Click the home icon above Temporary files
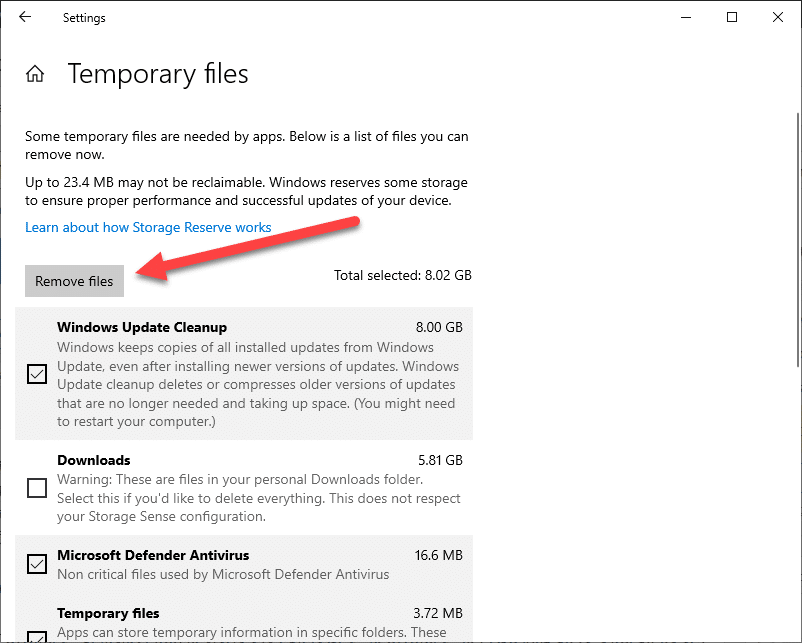This screenshot has width=802, height=643. (x=35, y=72)
